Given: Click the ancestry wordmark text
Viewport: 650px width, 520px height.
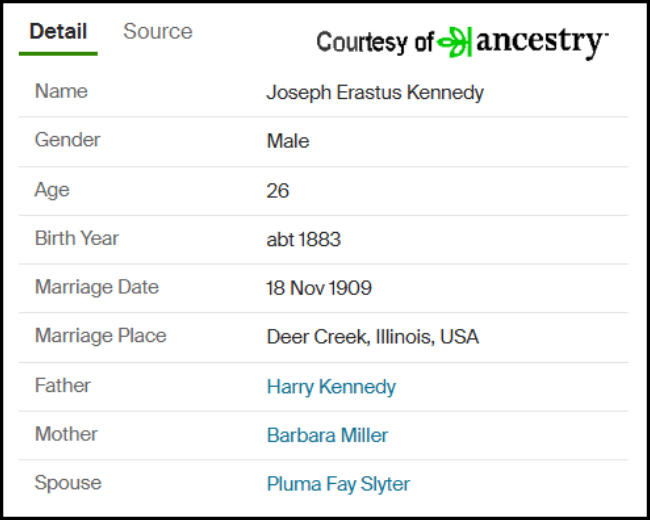Looking at the screenshot, I should click(x=542, y=43).
